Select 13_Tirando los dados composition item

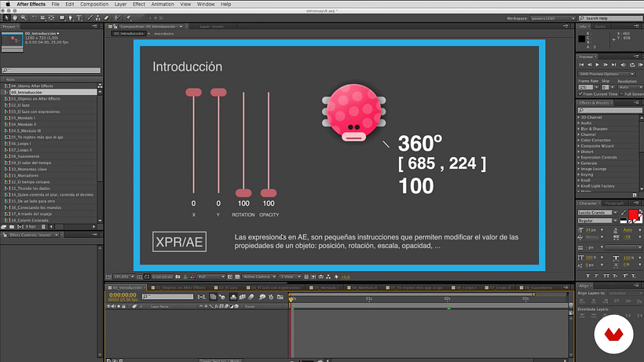click(31, 188)
